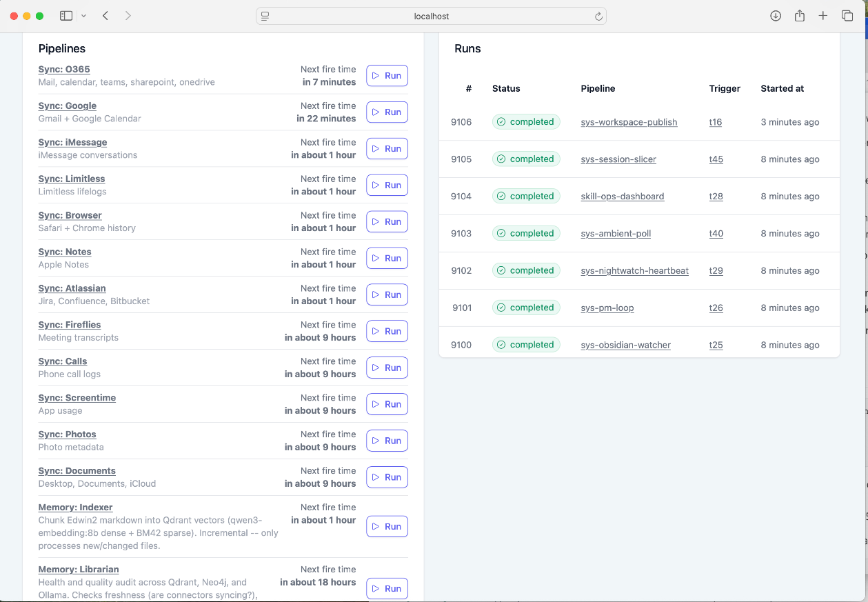Navigate back in the browser
The image size is (868, 602).
105,15
